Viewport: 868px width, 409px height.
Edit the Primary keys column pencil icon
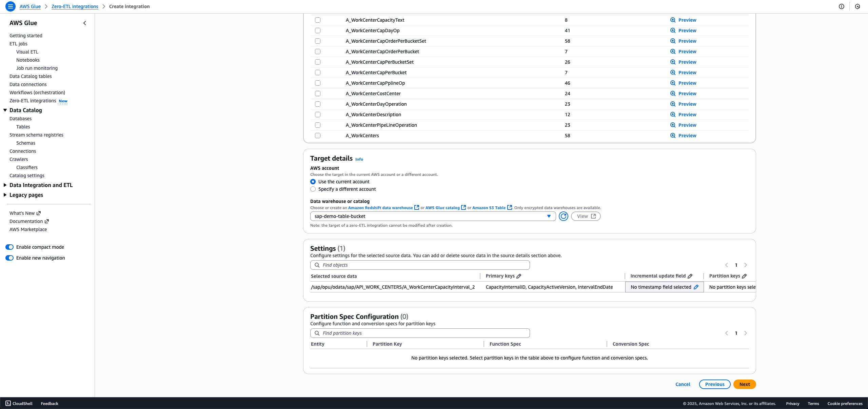[519, 276]
